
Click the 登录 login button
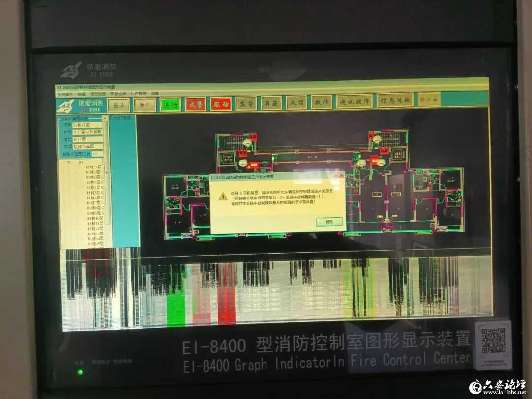(x=118, y=105)
